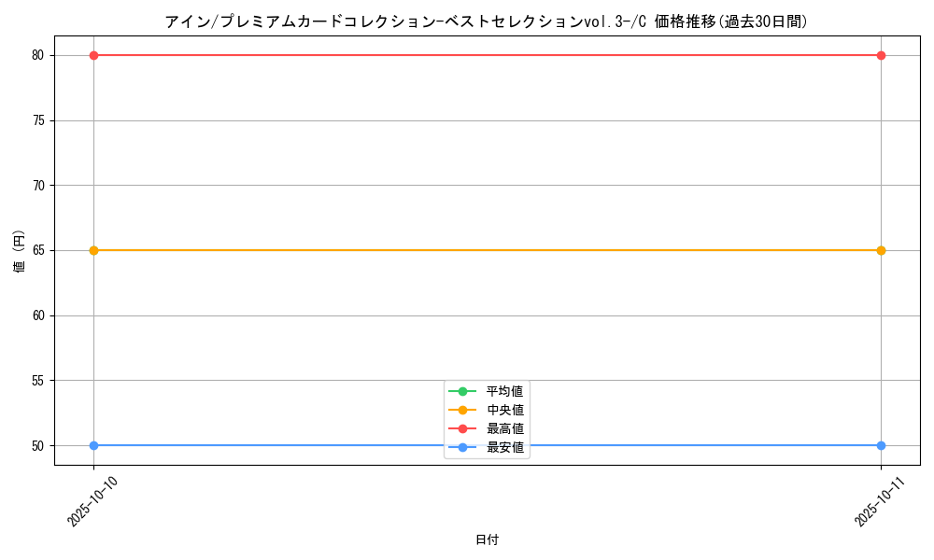Click the red max point on 2025-10-11

(x=881, y=55)
